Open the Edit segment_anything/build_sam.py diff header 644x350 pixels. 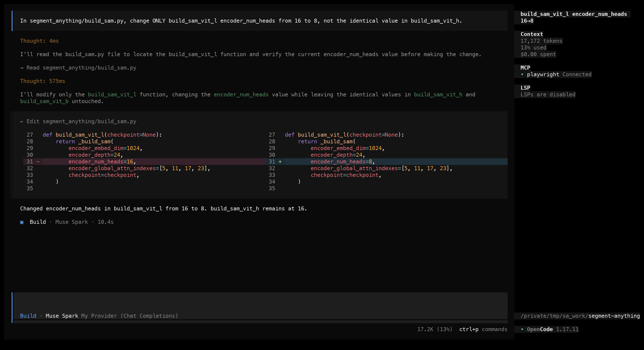point(78,121)
